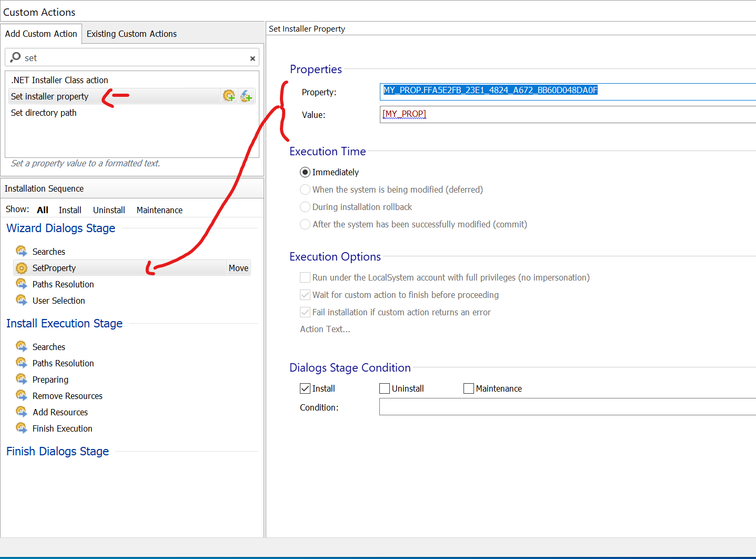The width and height of the screenshot is (756, 559).
Task: Click the User Selection icon in the sequence
Action: 22,300
